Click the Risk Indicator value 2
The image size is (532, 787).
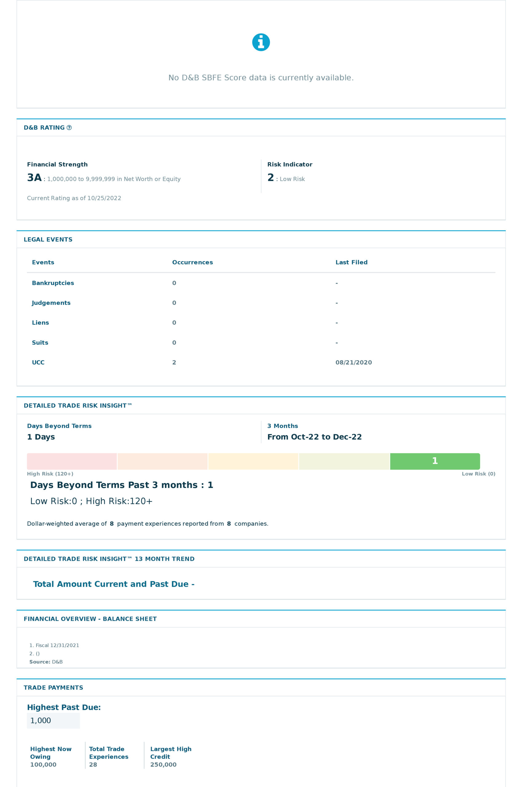271,178
